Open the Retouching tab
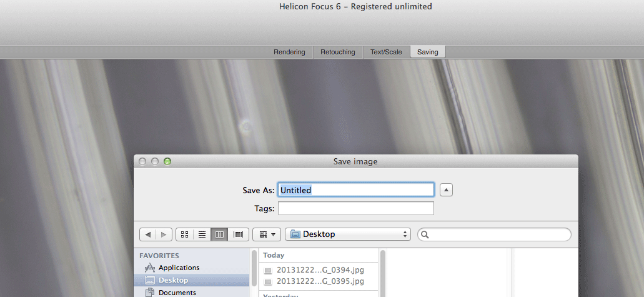644x297 pixels. (338, 53)
